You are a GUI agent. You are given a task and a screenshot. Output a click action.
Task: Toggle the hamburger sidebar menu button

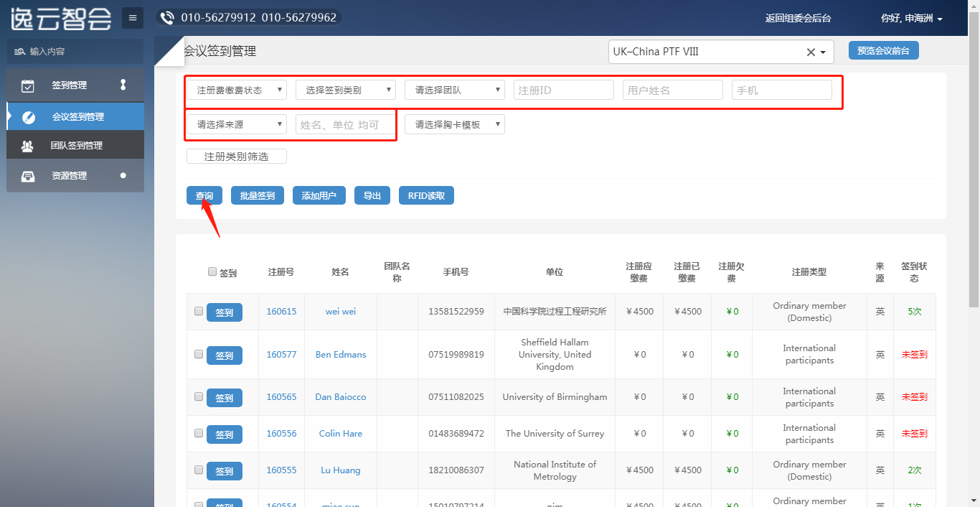coord(133,18)
